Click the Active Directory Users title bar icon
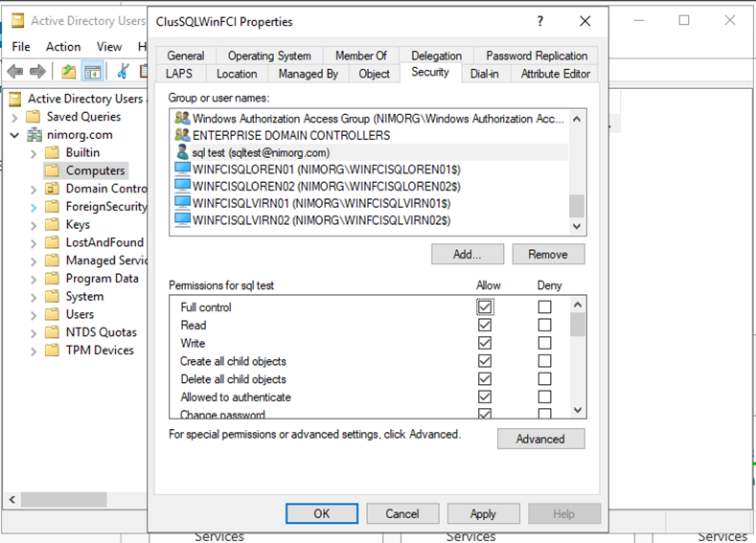Image resolution: width=756 pixels, height=543 pixels. point(18,21)
